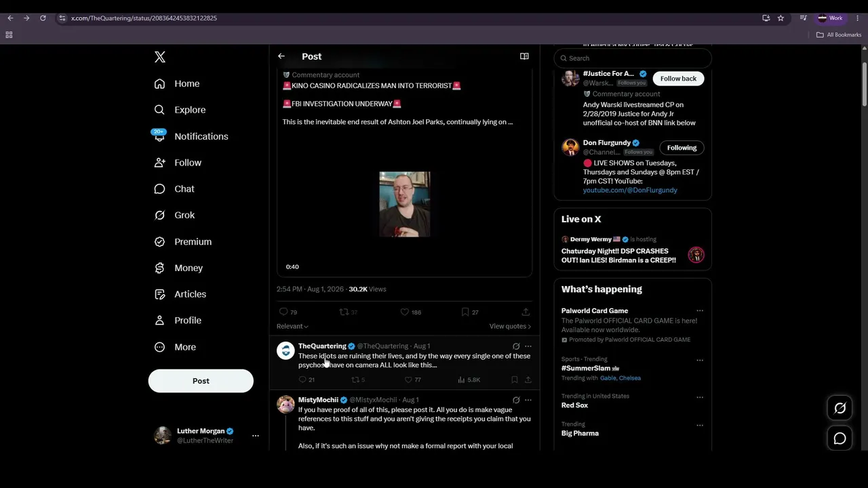Open the #SummerSlam trending topic

(x=586, y=368)
